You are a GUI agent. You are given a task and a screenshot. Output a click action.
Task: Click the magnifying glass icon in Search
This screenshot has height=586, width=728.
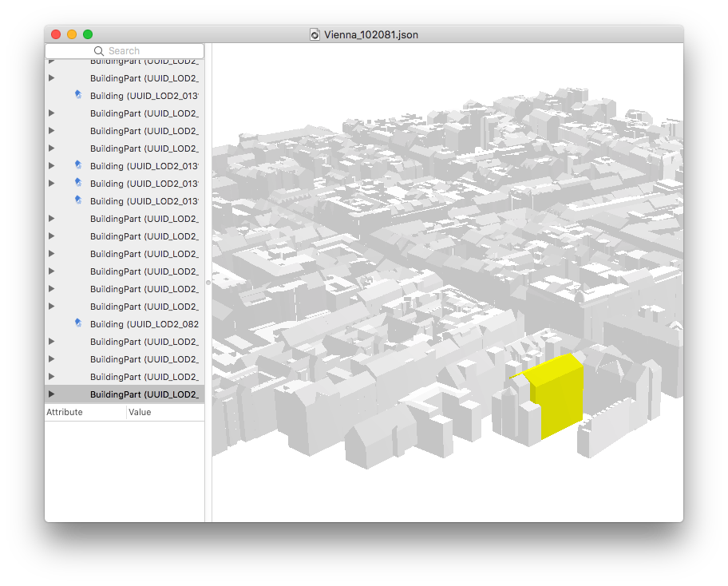click(x=99, y=51)
